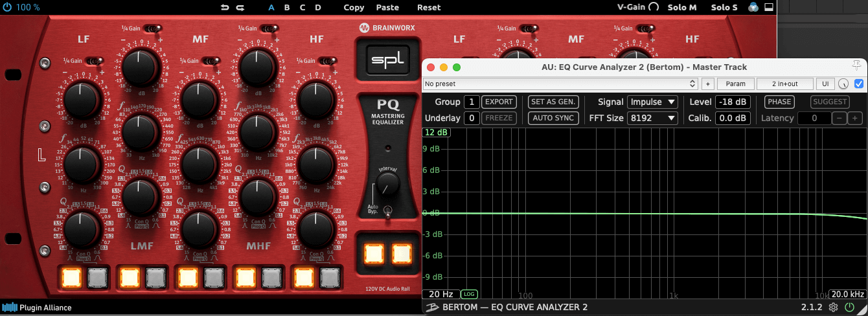Click Solo M in the top bar

pos(683,8)
